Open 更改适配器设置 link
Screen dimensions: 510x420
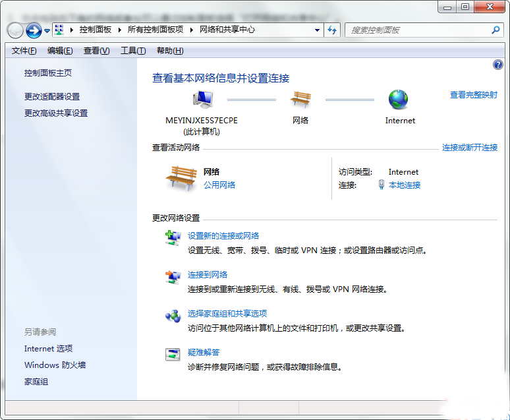(52, 97)
